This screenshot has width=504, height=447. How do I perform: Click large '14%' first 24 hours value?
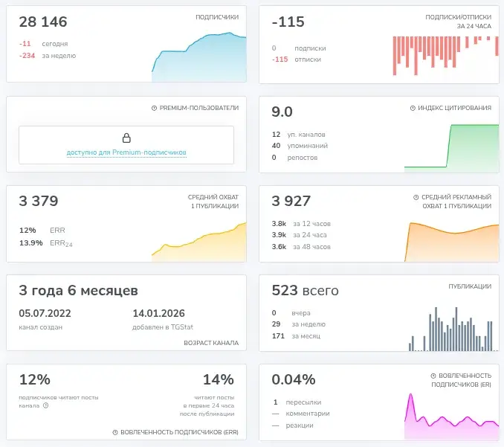(219, 379)
